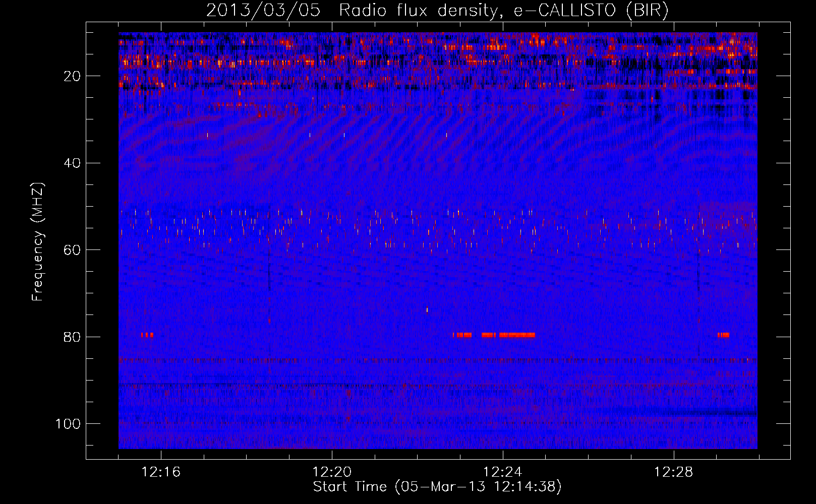Click the small red 80 MHz burst near 12:15
The image size is (816, 504).
(x=147, y=335)
